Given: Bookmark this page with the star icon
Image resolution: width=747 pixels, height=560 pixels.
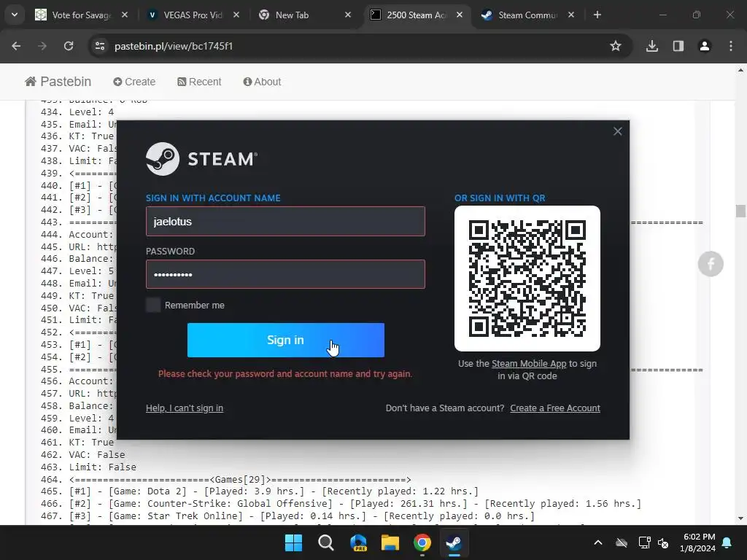Looking at the screenshot, I should tap(616, 46).
